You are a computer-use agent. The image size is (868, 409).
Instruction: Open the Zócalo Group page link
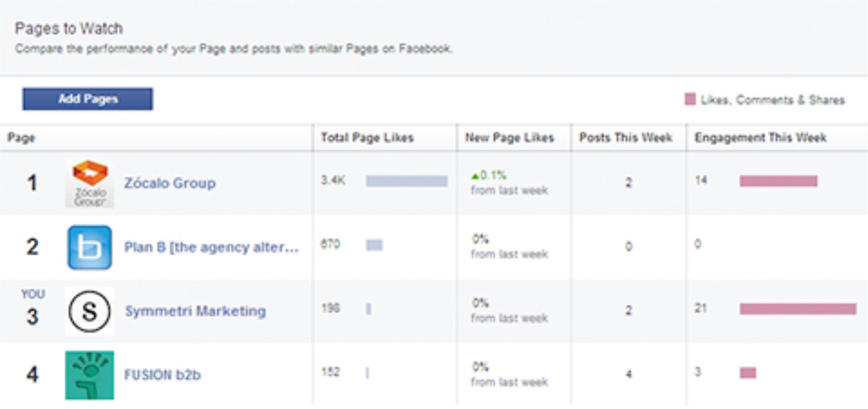tap(170, 183)
